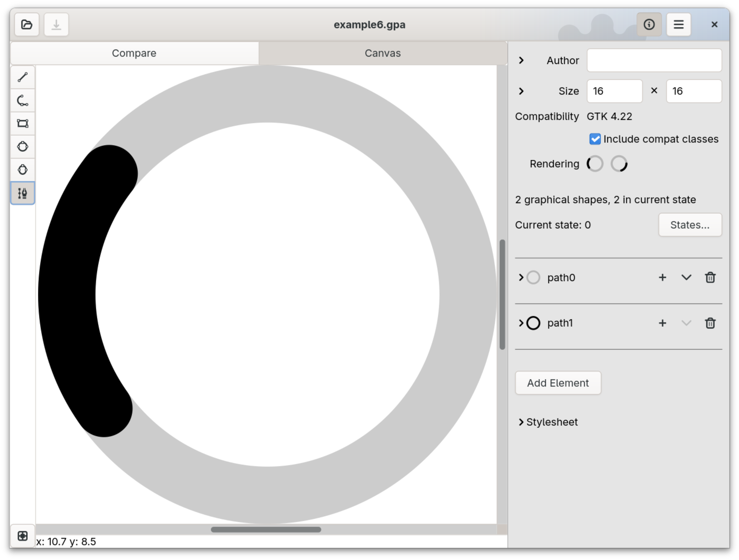Image resolution: width=739 pixels, height=560 pixels.
Task: Click the first Rendering preview icon
Action: [x=595, y=164]
